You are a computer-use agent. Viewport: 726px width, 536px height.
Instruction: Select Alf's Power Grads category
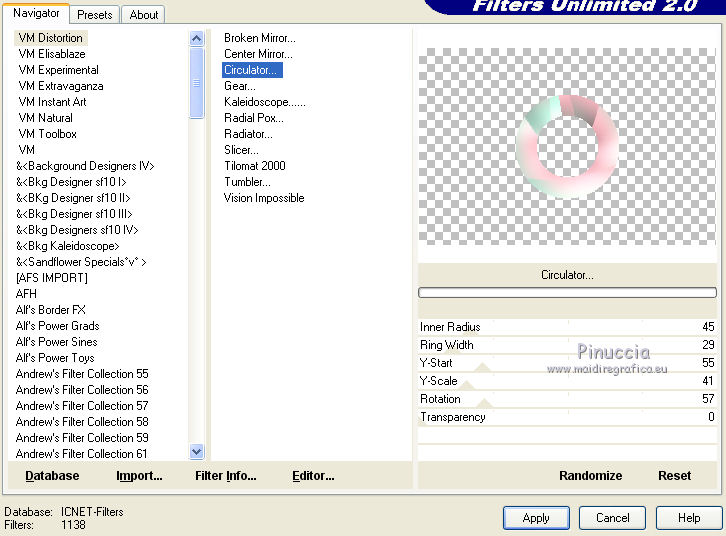(57, 326)
